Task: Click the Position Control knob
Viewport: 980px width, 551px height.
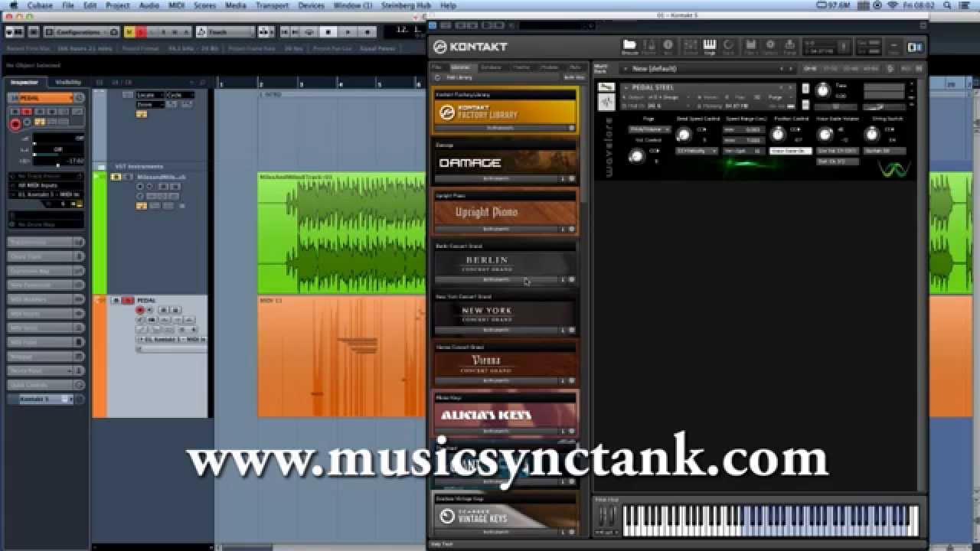Action: tap(778, 134)
